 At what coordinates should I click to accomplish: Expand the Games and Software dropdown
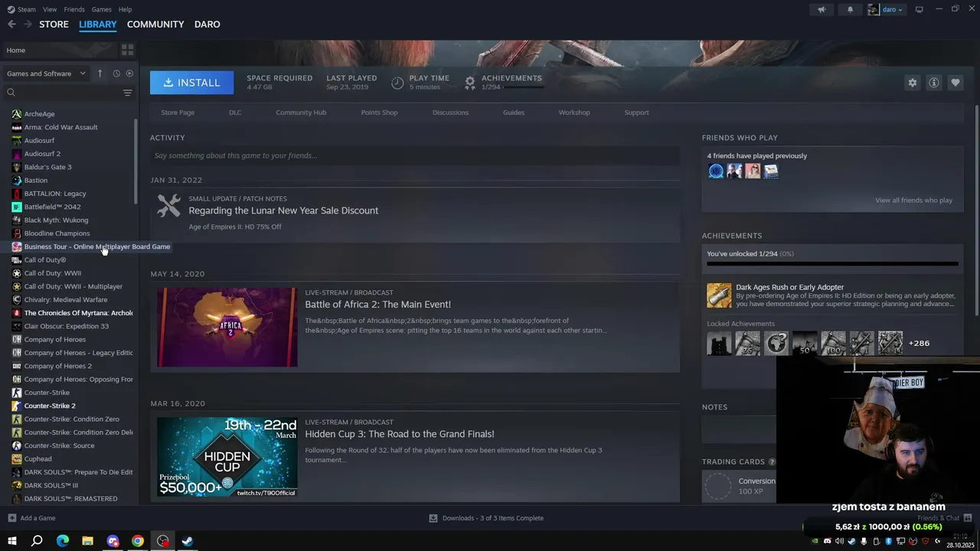tap(46, 73)
